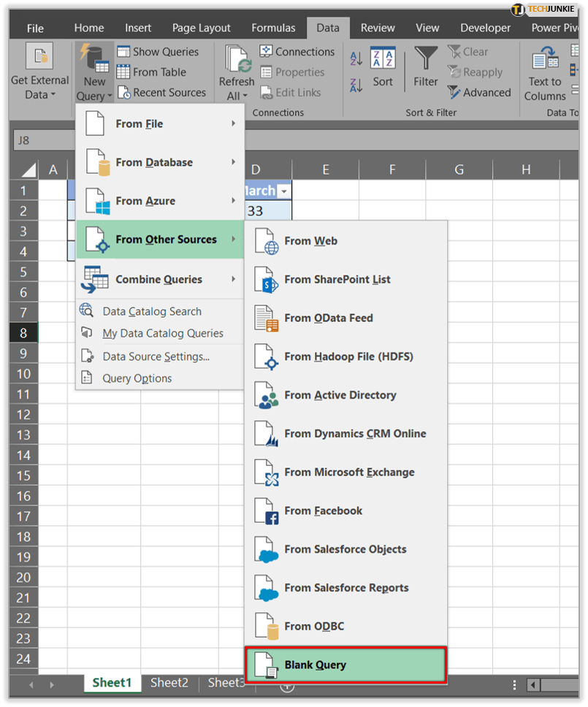588x707 pixels.
Task: Switch to the Formulas ribbon tab
Action: [273, 28]
